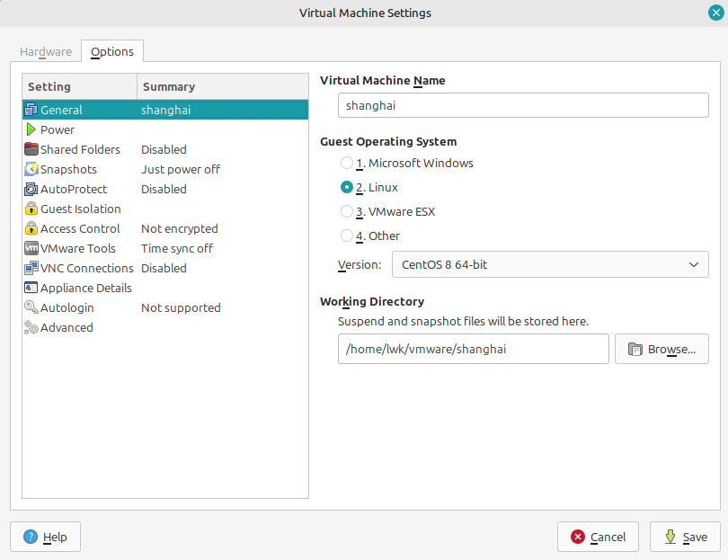Click the Advanced gears icon
The height and width of the screenshot is (560, 728).
(x=31, y=327)
